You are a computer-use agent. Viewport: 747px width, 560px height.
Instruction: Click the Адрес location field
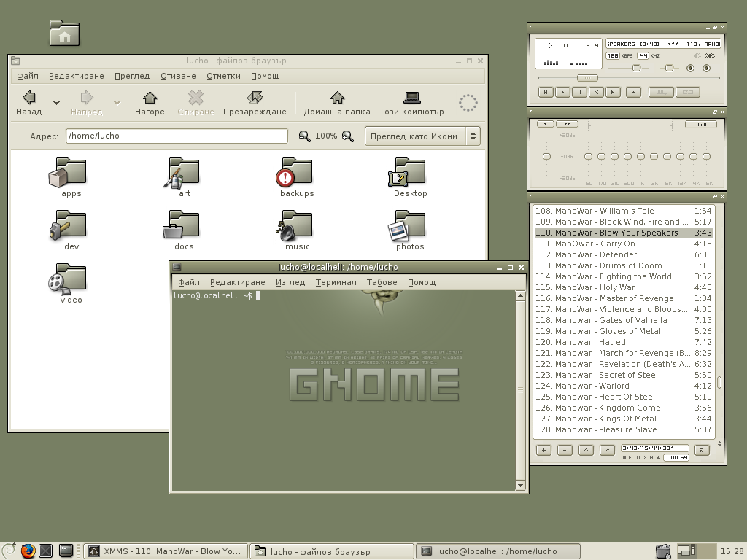tap(177, 136)
